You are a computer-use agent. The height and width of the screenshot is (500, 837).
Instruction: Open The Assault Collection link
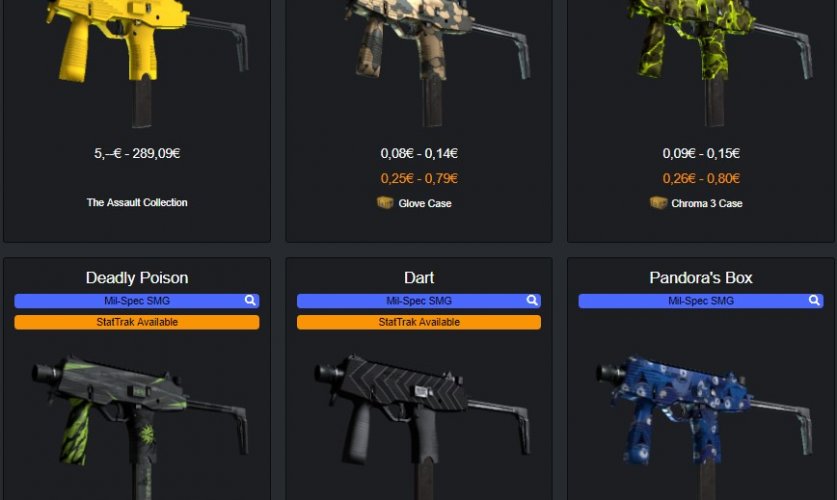click(137, 202)
